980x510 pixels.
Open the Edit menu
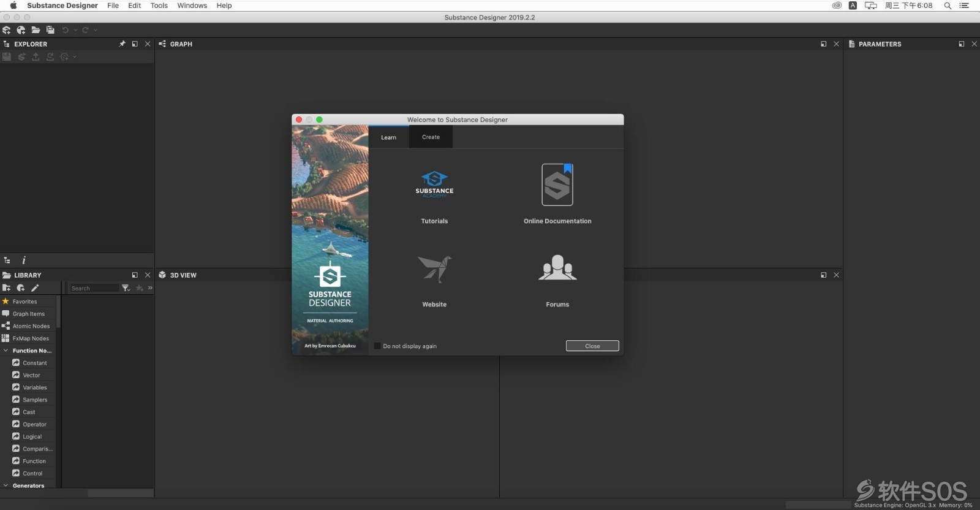point(135,6)
